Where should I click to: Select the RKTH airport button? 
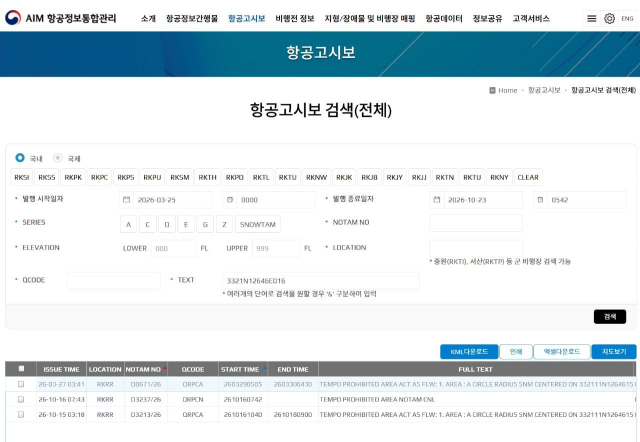[207, 177]
